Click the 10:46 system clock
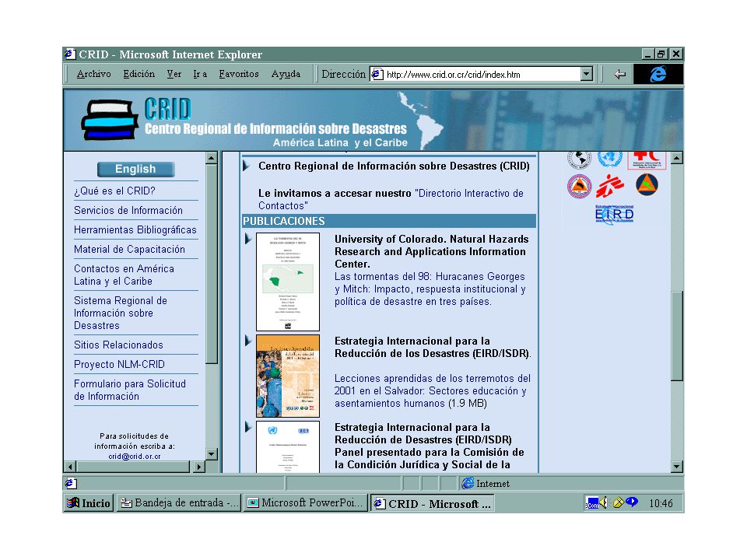Viewport: 747px width, 560px height. (x=661, y=503)
